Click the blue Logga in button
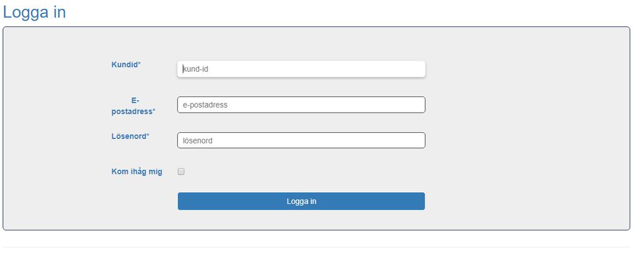The height and width of the screenshot is (253, 644). pyautogui.click(x=301, y=201)
